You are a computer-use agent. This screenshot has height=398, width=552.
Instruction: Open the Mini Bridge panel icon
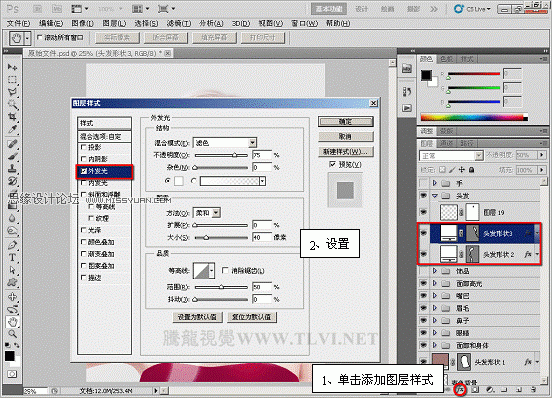pos(407,68)
